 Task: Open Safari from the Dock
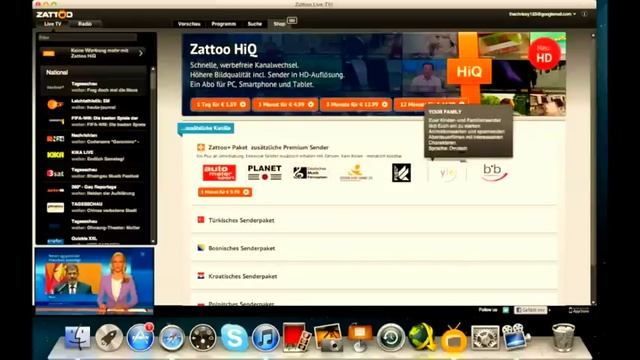coord(171,338)
